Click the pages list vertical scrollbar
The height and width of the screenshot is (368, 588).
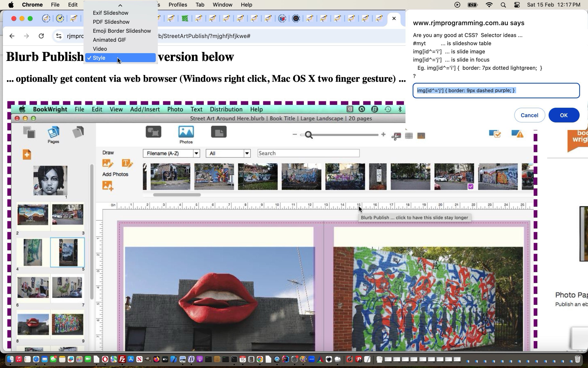click(92, 231)
